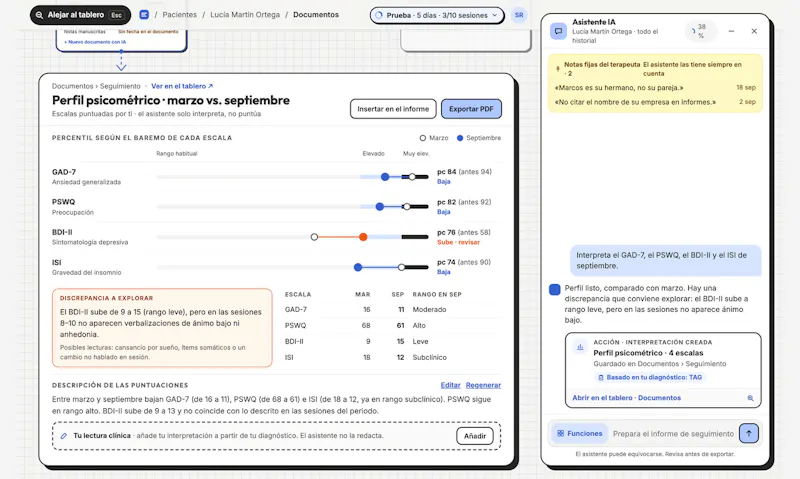Viewport: 800px width, 479px height.
Task: Click the Añadir button
Action: coord(474,436)
